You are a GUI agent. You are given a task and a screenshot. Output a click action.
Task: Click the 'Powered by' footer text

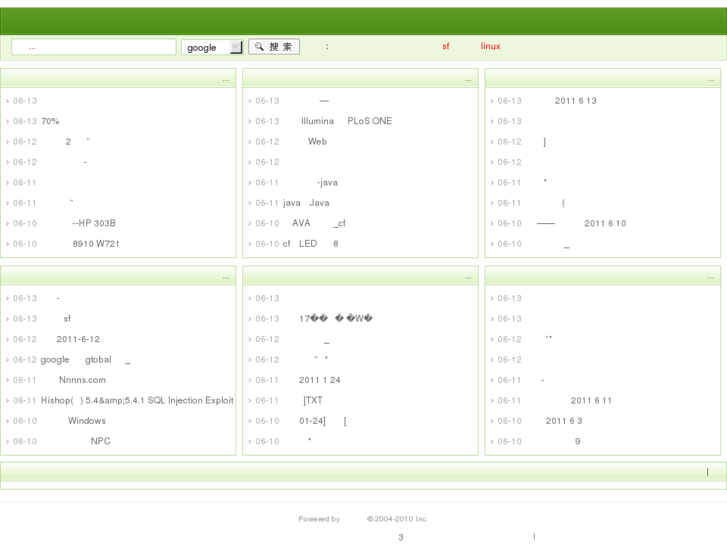pyautogui.click(x=319, y=519)
